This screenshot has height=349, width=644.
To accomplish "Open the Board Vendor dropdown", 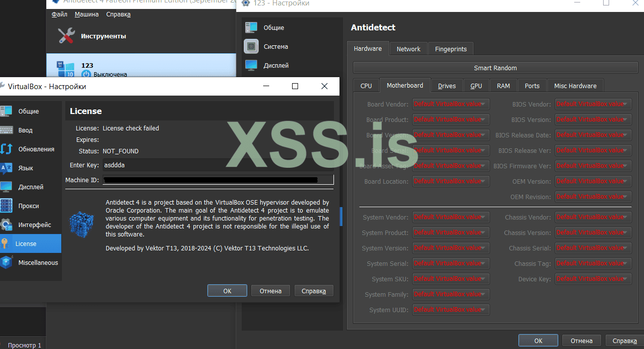I will coord(451,104).
